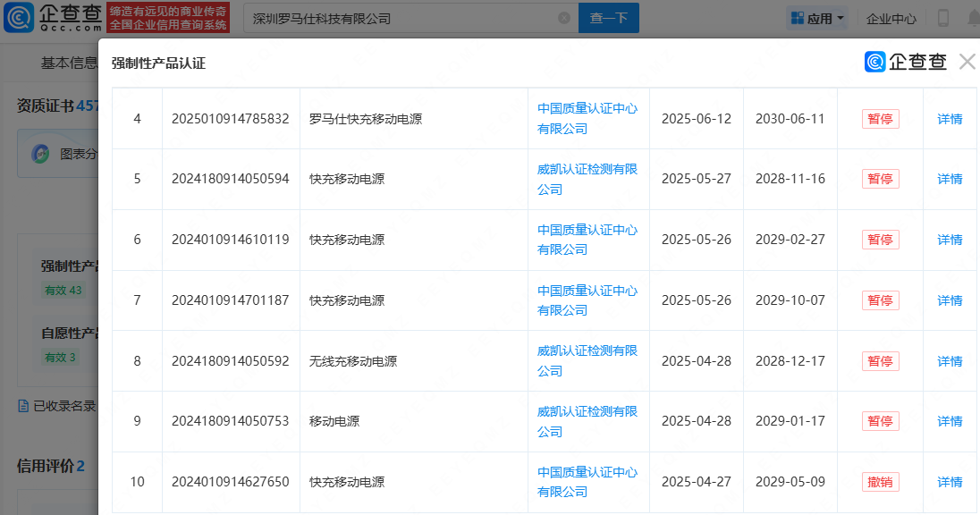Click the chart icon next to 图表分析

pos(39,154)
